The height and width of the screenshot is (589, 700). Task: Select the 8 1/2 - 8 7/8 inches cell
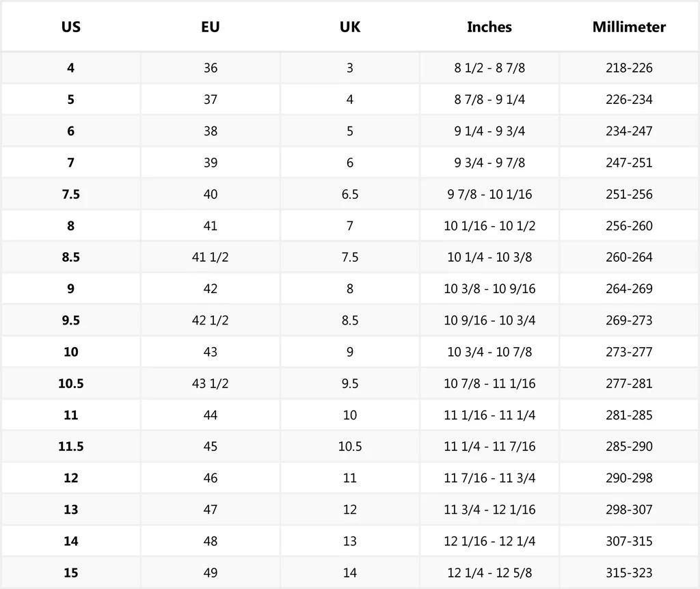(489, 68)
